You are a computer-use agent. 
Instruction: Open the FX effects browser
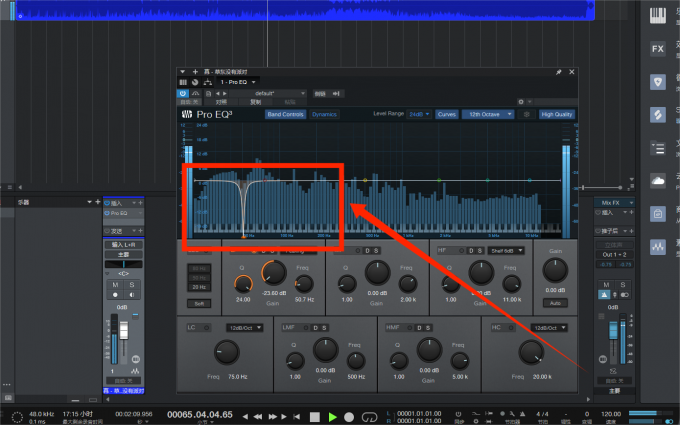[x=657, y=49]
